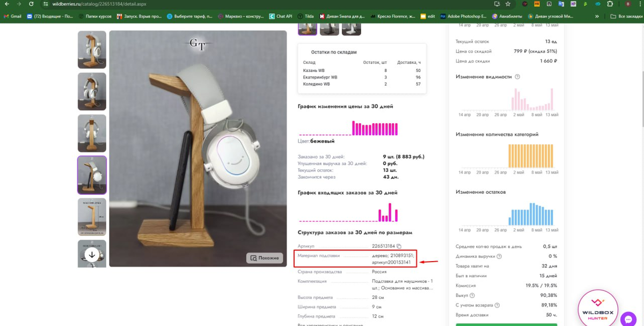Select the first product thumbnail
The width and height of the screenshot is (644, 326).
pyautogui.click(x=92, y=50)
